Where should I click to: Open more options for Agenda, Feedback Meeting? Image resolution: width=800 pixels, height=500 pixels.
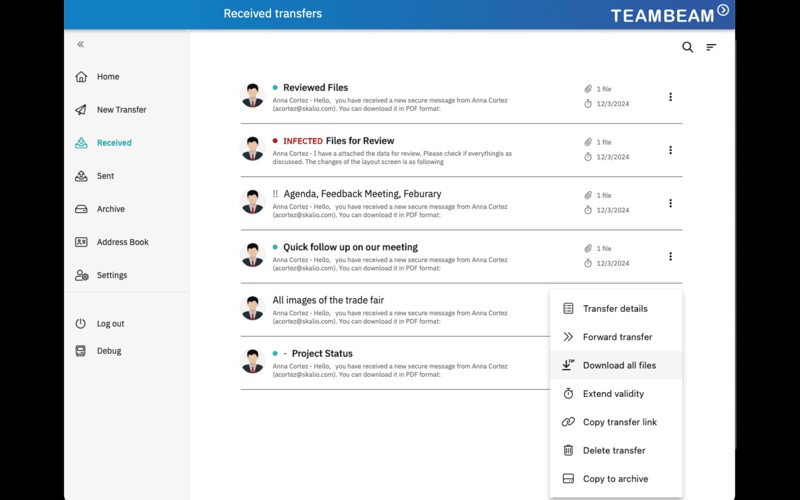(670, 203)
